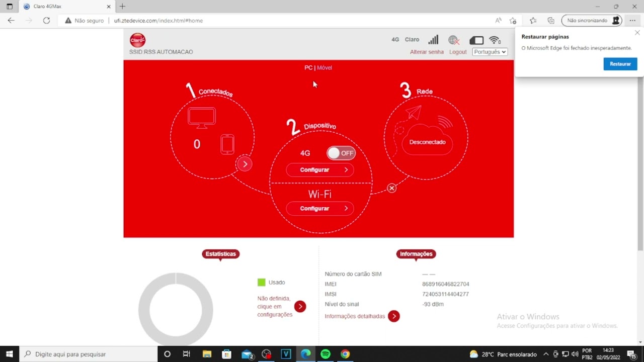Show hidden system tray icons chevron

(546, 354)
